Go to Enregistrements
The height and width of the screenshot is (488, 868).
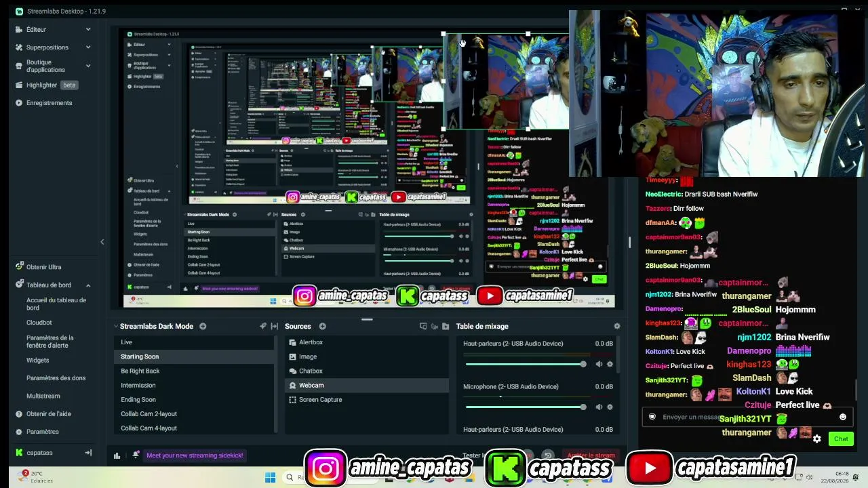click(x=49, y=102)
